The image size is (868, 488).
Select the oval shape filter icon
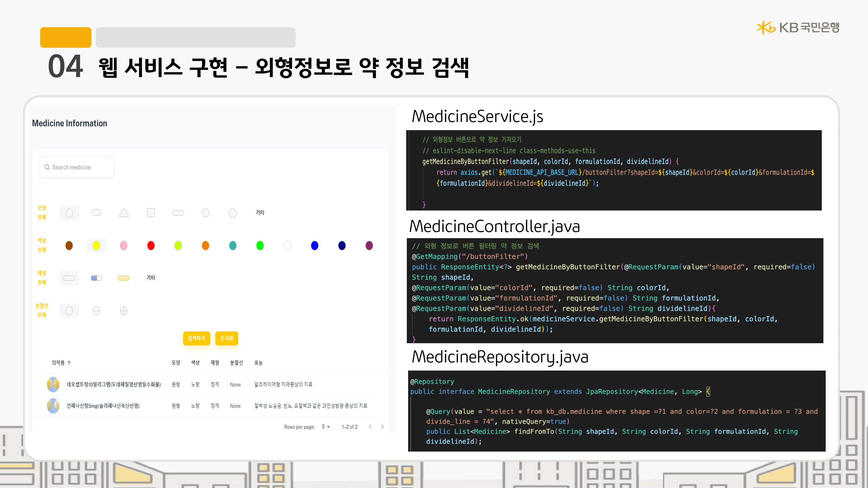(96, 213)
